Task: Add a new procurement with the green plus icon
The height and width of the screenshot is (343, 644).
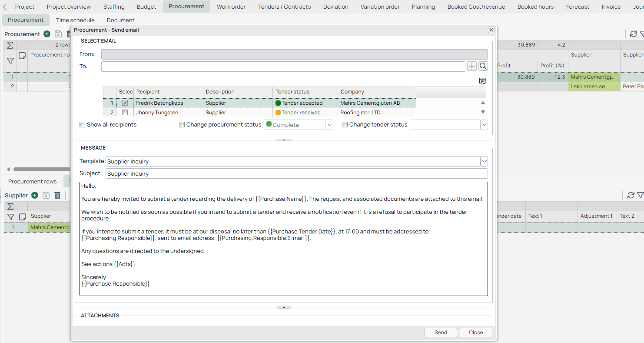Action: click(x=47, y=34)
